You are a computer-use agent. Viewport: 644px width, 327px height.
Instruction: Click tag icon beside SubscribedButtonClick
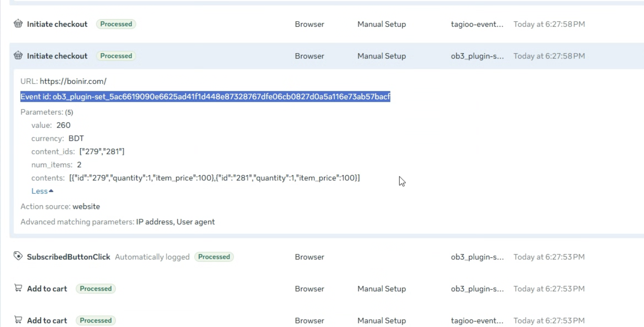[x=18, y=256]
